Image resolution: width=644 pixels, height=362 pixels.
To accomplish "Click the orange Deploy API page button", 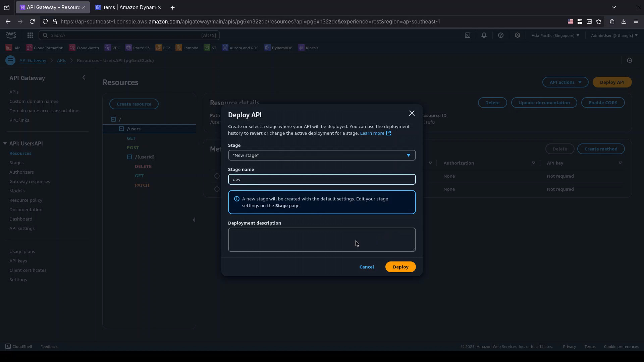I will pyautogui.click(x=612, y=82).
